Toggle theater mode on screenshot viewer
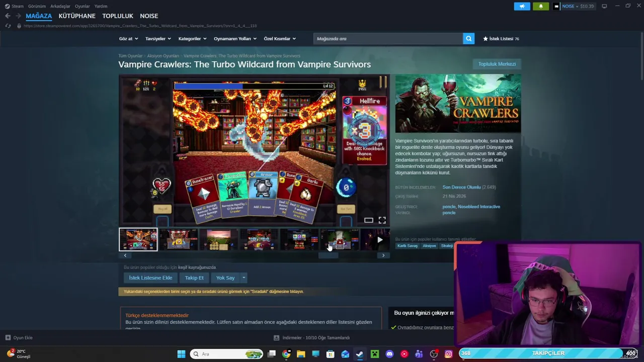This screenshot has width=644, height=362. [x=369, y=220]
